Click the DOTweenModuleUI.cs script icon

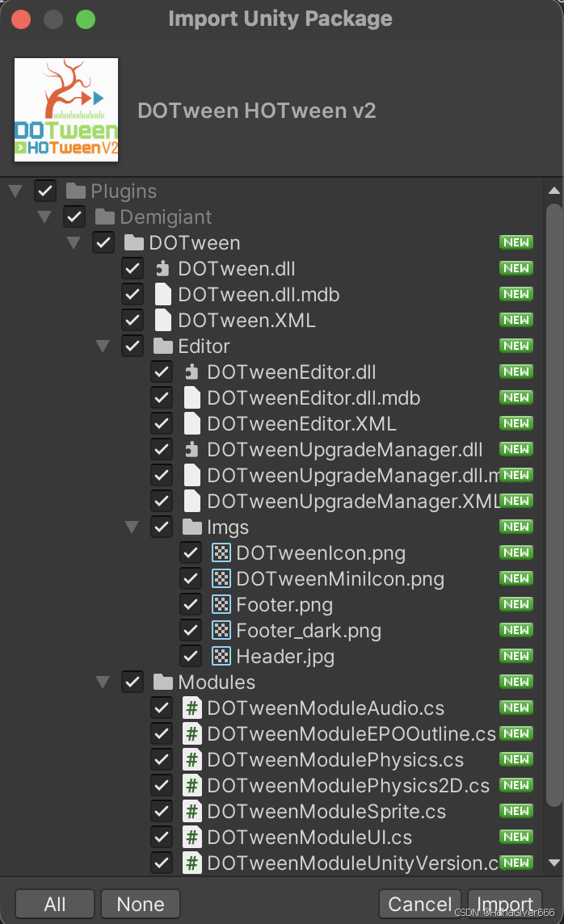[x=192, y=838]
